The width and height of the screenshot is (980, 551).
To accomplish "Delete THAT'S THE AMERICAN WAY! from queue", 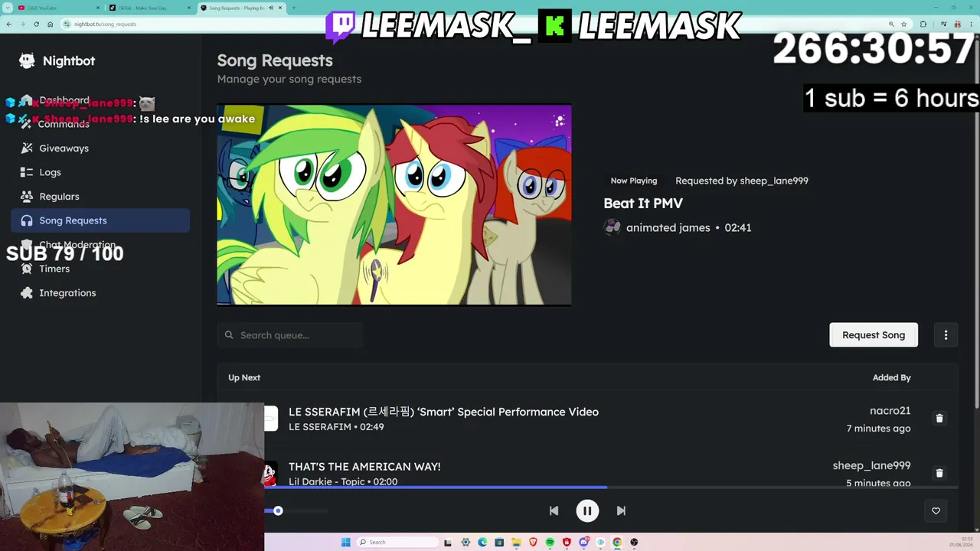I will point(939,473).
